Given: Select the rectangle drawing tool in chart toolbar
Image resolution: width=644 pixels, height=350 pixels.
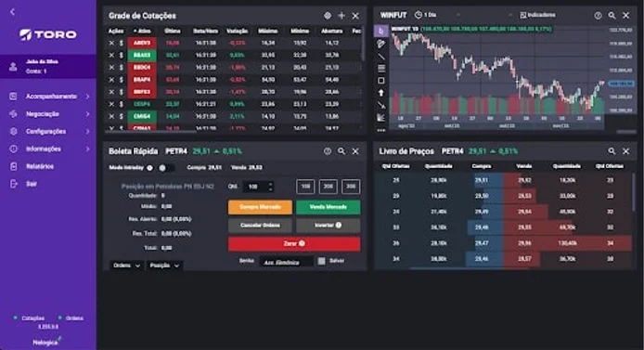Looking at the screenshot, I should [381, 81].
